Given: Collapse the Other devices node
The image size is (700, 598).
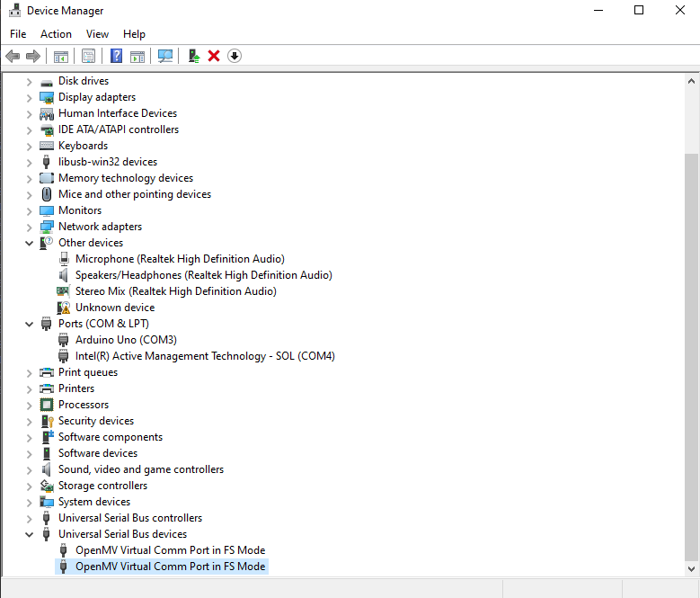Looking at the screenshot, I should coord(29,244).
